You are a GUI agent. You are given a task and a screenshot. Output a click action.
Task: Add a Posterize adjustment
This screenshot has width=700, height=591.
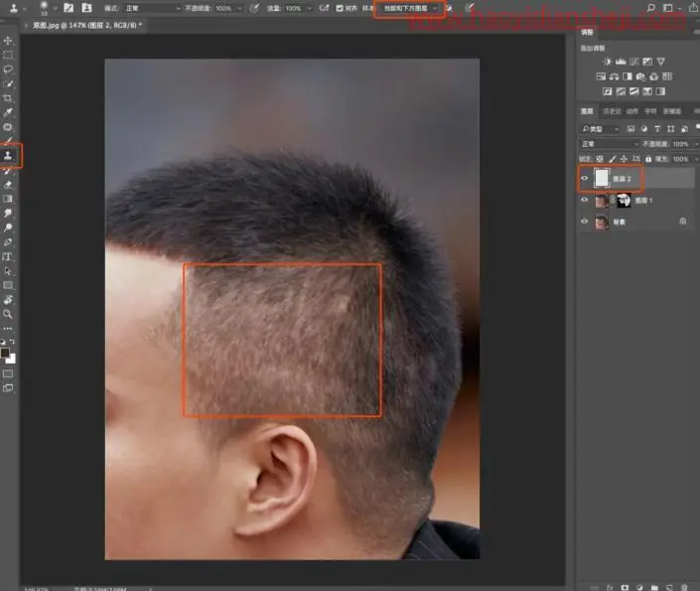(621, 91)
